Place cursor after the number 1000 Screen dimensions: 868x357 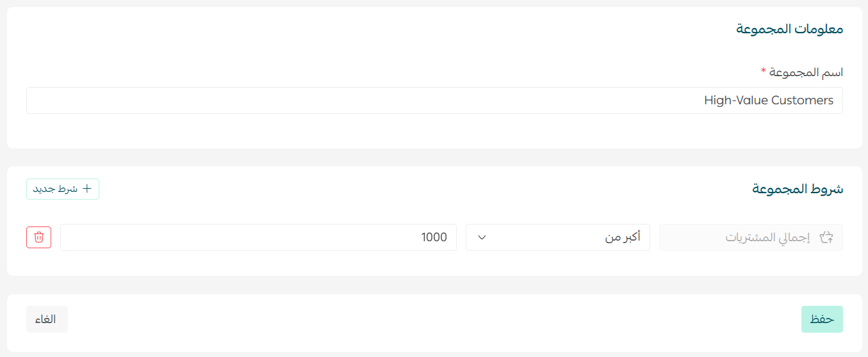[448, 237]
